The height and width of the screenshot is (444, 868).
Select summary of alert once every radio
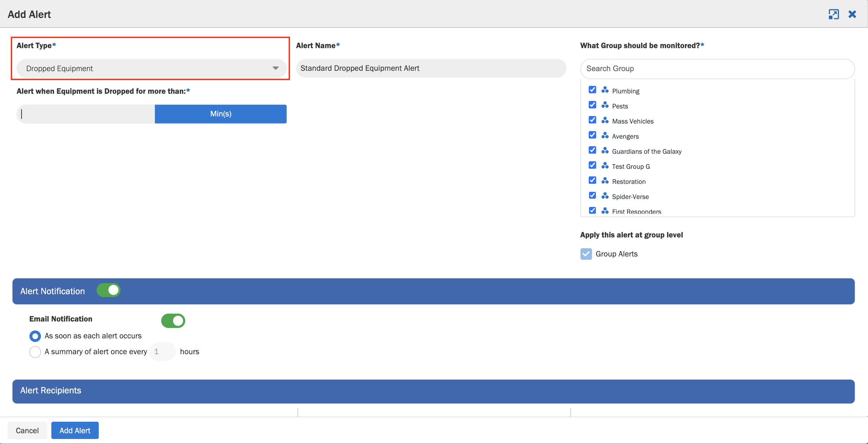coord(35,352)
